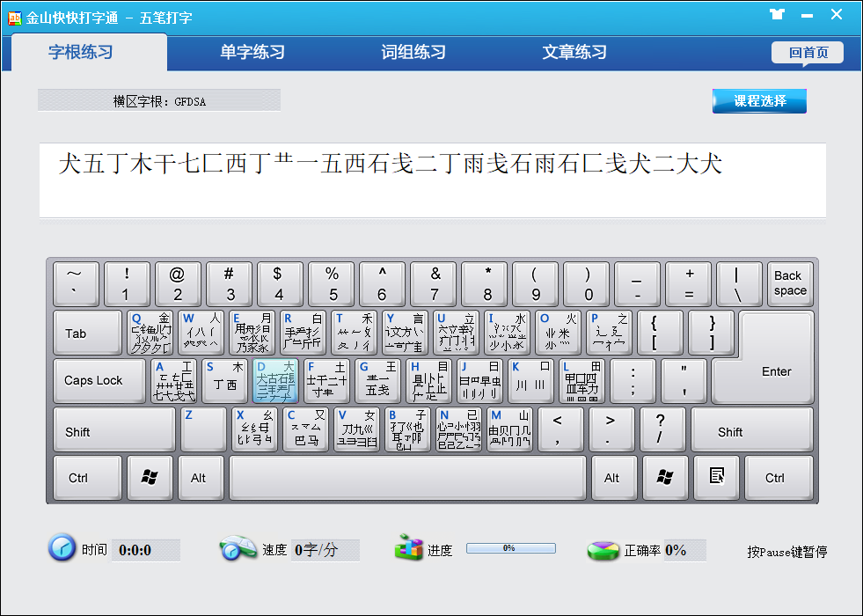Viewport: 863px width, 616px height.
Task: Click the 0:0:0 time value
Action: (146, 550)
